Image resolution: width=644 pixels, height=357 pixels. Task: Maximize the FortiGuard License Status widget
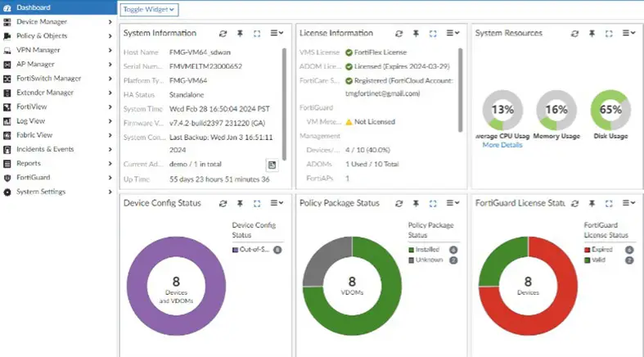pyautogui.click(x=609, y=203)
